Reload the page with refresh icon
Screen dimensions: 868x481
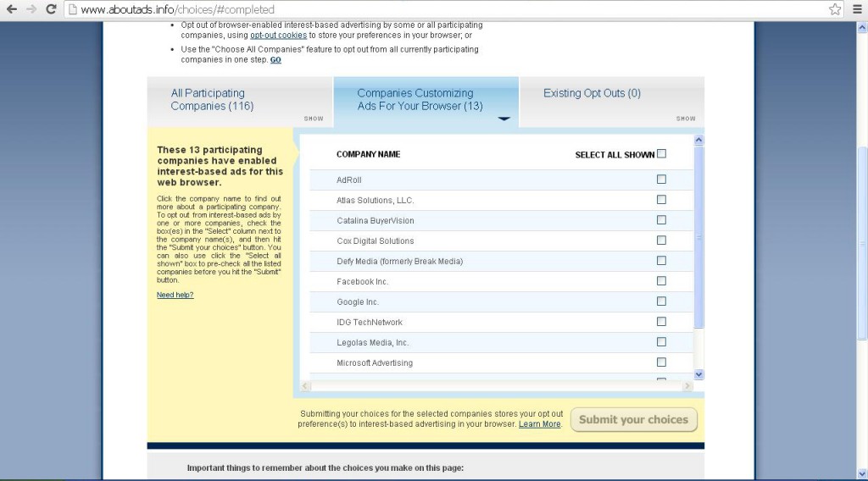pos(51,9)
